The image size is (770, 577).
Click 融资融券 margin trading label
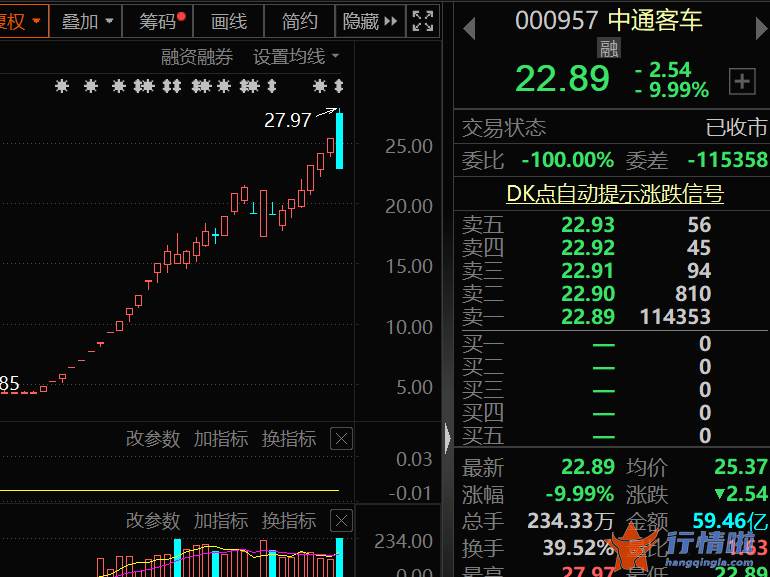point(196,57)
